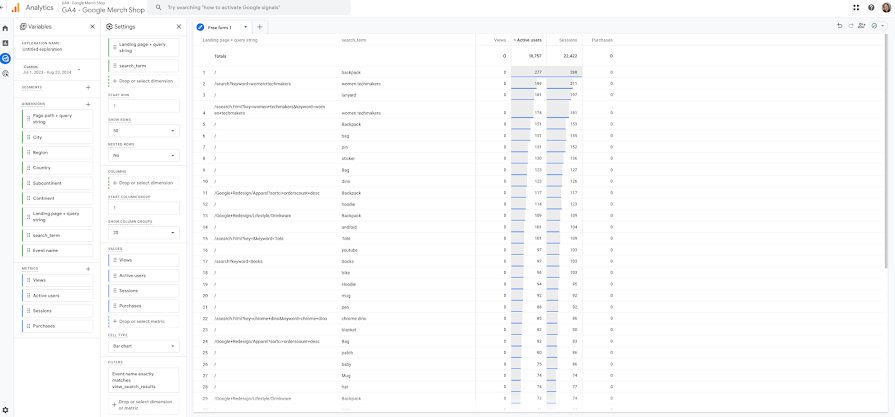Screen dimensions: 895x417
Task: Click the Sessions value chip in Settings
Action: pyautogui.click(x=144, y=291)
